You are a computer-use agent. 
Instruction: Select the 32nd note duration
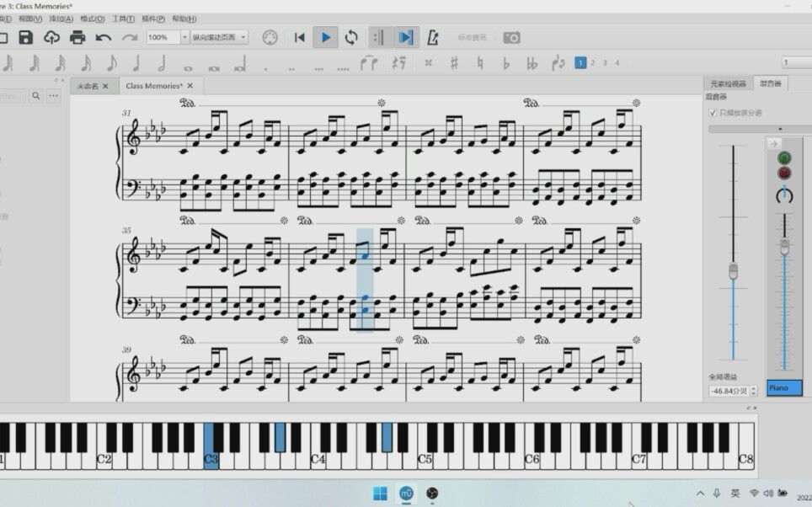coord(60,63)
